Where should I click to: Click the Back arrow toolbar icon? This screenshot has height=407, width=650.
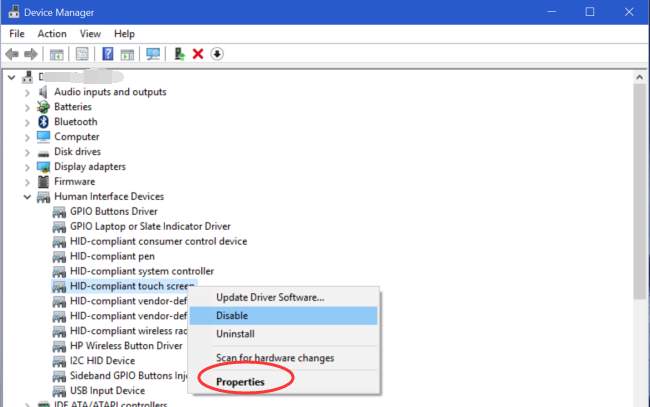[x=12, y=54]
